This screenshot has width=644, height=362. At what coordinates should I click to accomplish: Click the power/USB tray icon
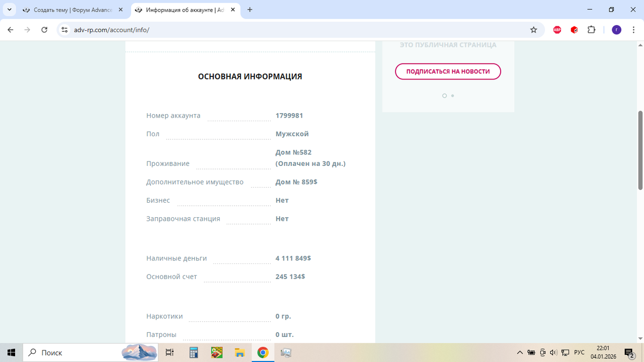(543, 352)
